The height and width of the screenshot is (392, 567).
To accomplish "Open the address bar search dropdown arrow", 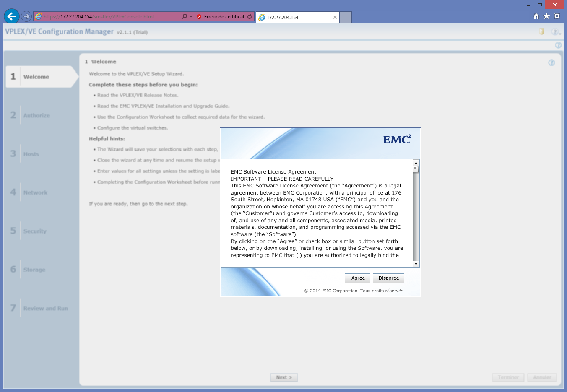I will click(x=191, y=17).
